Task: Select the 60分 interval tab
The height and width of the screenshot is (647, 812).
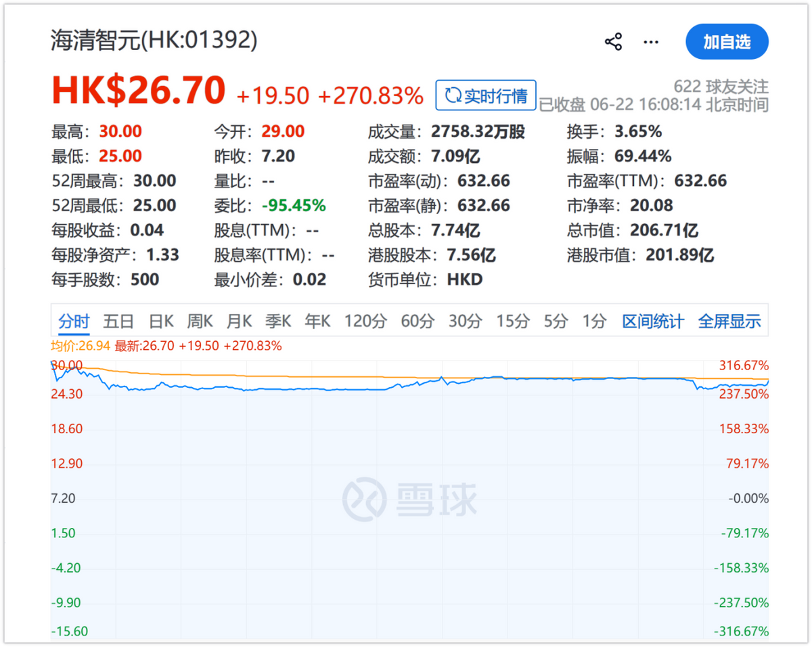Action: (418, 321)
